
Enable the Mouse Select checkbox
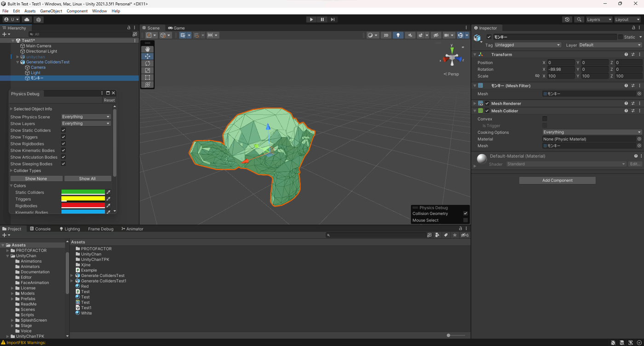(x=466, y=220)
